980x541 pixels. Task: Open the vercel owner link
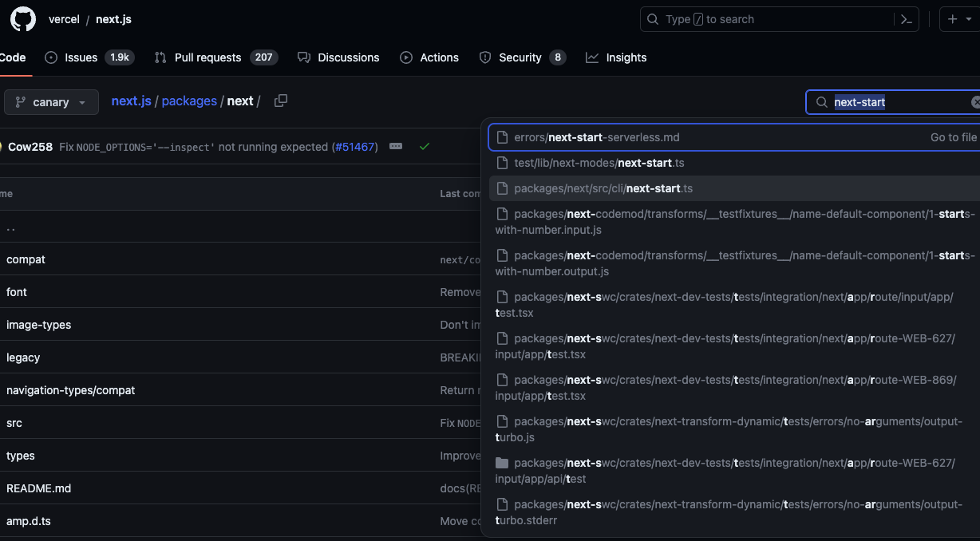pos(64,19)
